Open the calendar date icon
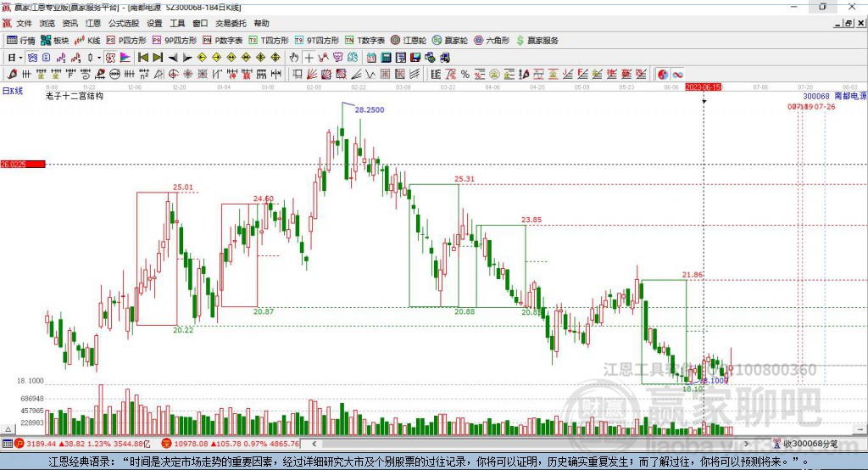868x470 pixels. pos(371,58)
